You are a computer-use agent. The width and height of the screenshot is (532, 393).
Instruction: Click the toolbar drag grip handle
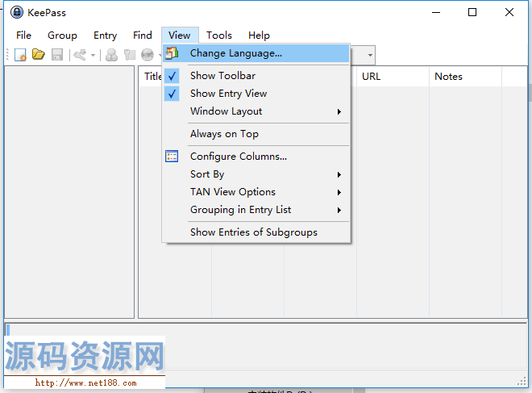[8, 55]
